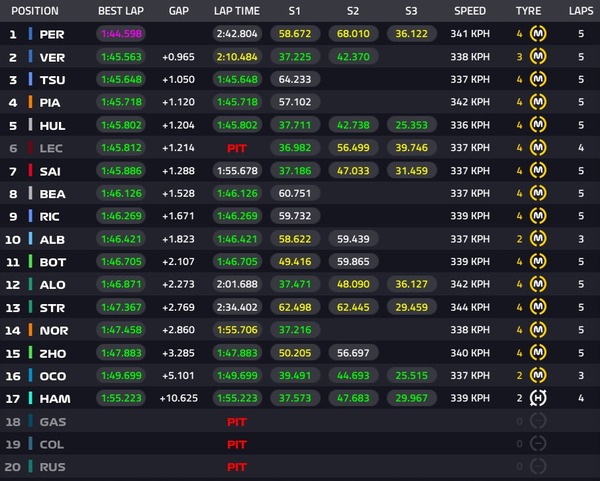Click Verstappen's medium tyre icon

[x=538, y=57]
